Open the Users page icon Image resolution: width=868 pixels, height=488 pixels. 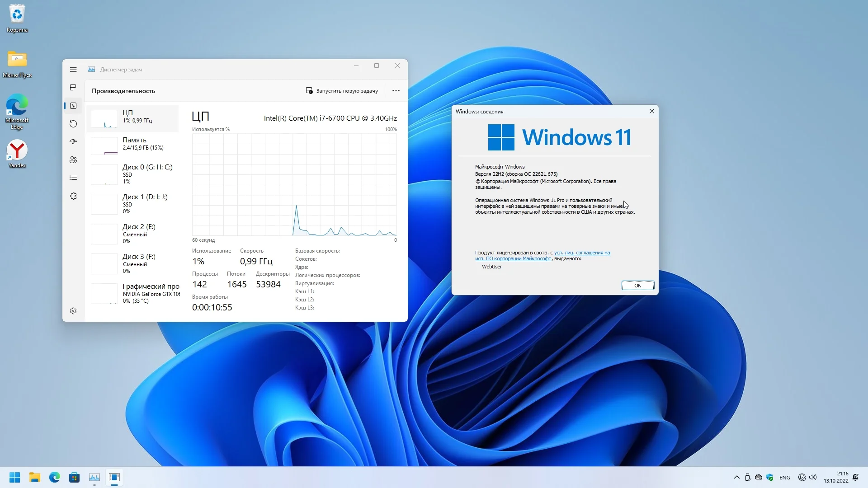point(73,160)
